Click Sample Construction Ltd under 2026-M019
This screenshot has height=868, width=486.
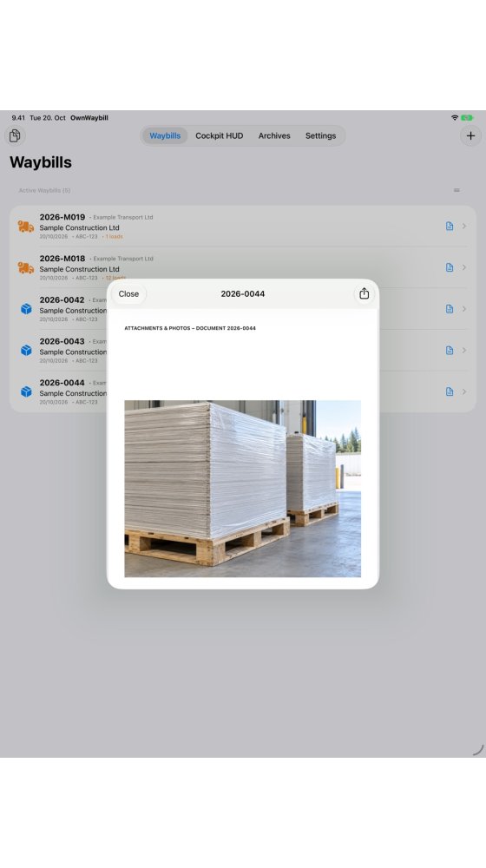coord(79,227)
